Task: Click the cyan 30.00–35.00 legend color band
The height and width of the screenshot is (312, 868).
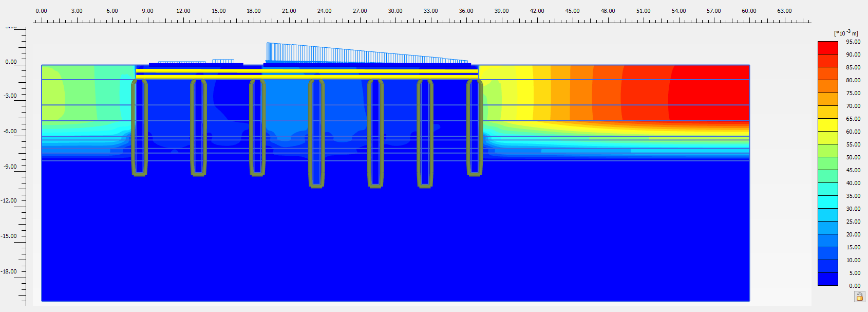Action: tap(827, 202)
